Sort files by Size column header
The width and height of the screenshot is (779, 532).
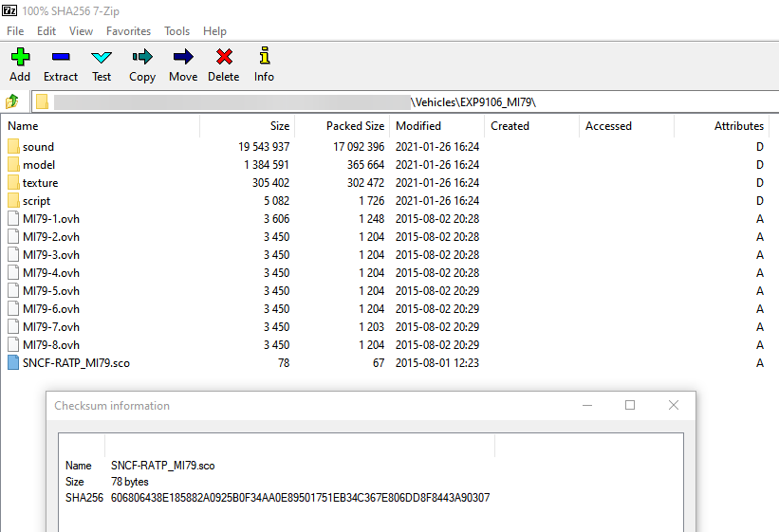click(279, 125)
